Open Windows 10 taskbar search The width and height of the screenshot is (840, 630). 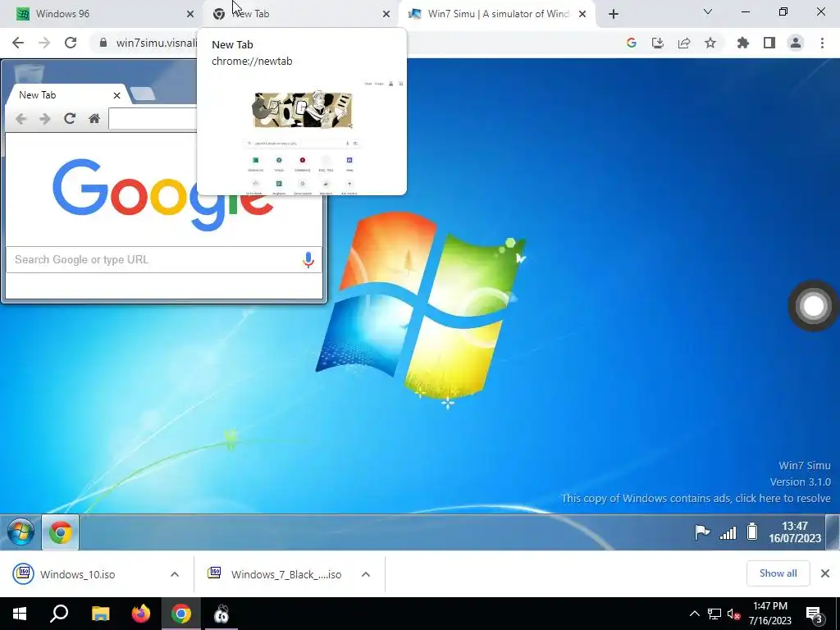pyautogui.click(x=59, y=614)
